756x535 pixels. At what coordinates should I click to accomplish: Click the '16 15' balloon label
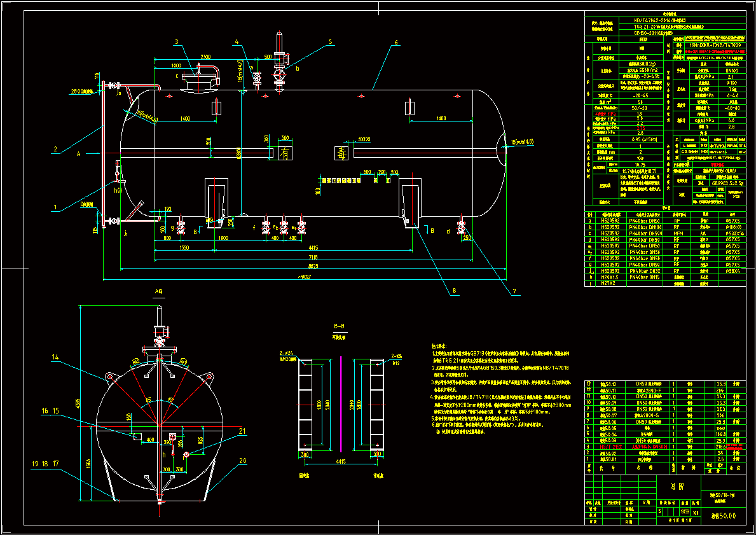pyautogui.click(x=51, y=410)
